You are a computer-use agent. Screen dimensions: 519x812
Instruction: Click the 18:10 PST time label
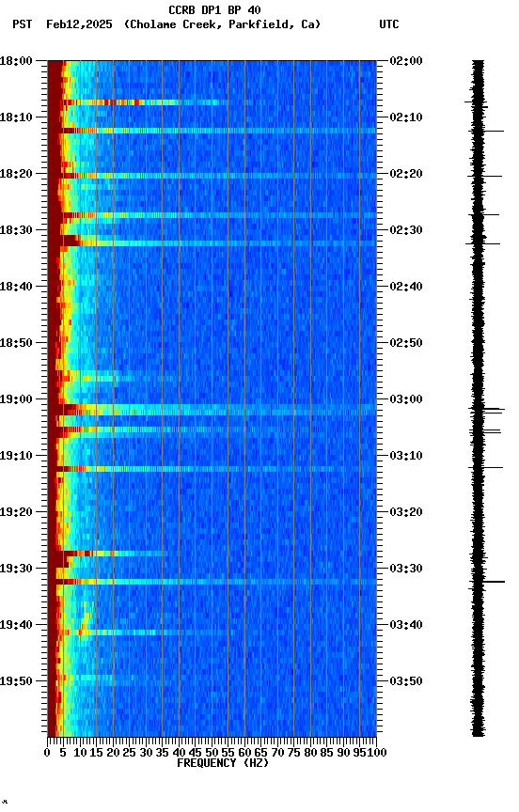tap(16, 117)
